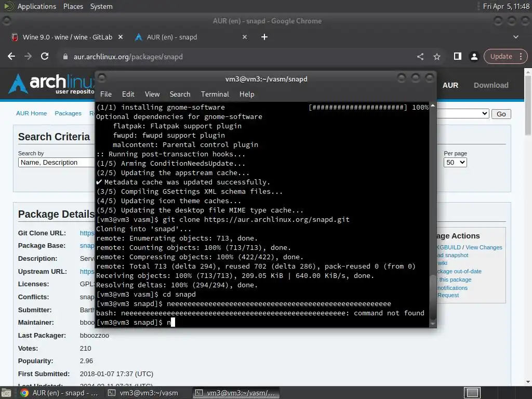Click Chrome's forward navigation arrow
Image resolution: width=532 pixels, height=399 pixels.
28,56
